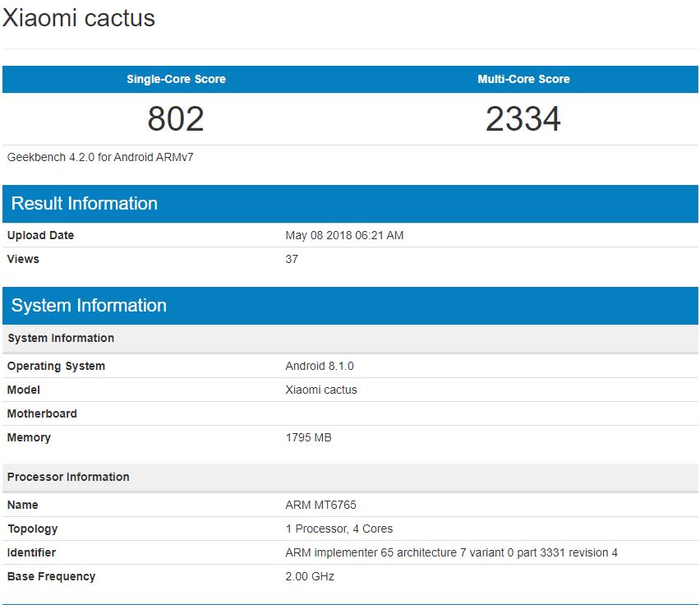700x605 pixels.
Task: Click the single-core score value 802
Action: tap(176, 119)
